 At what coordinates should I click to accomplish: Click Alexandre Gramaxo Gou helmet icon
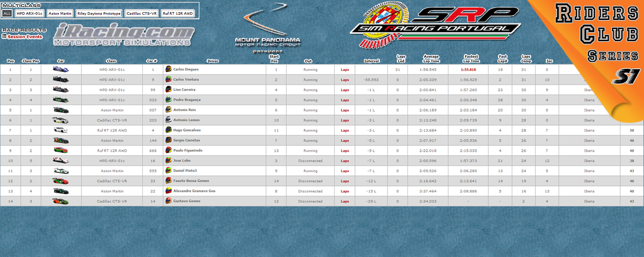point(169,191)
